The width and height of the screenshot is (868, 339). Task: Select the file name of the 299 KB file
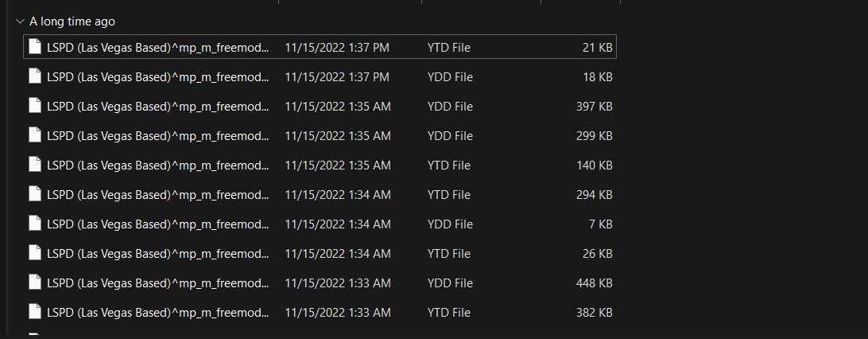(157, 136)
